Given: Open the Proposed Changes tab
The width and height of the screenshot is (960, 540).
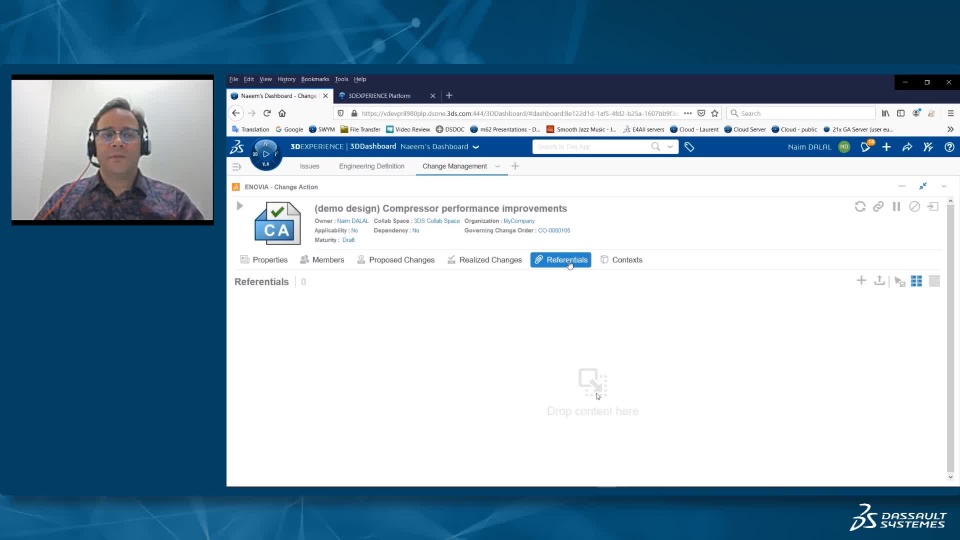Looking at the screenshot, I should [x=396, y=260].
